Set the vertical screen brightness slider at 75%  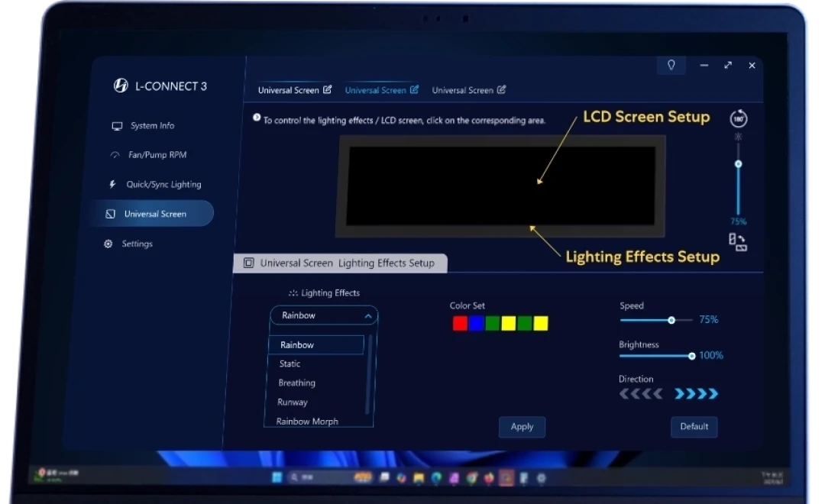point(738,164)
